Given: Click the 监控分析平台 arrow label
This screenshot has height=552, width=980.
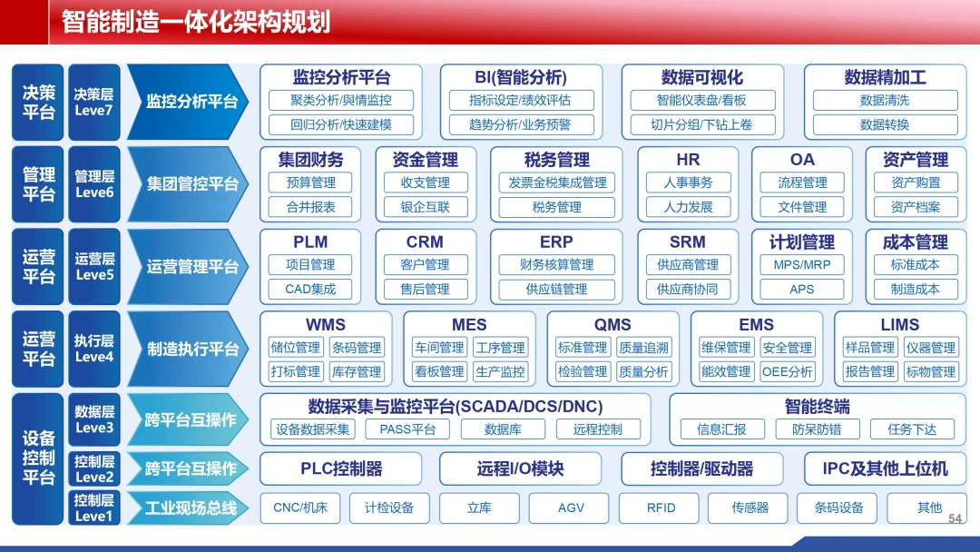Looking at the screenshot, I should (188, 102).
